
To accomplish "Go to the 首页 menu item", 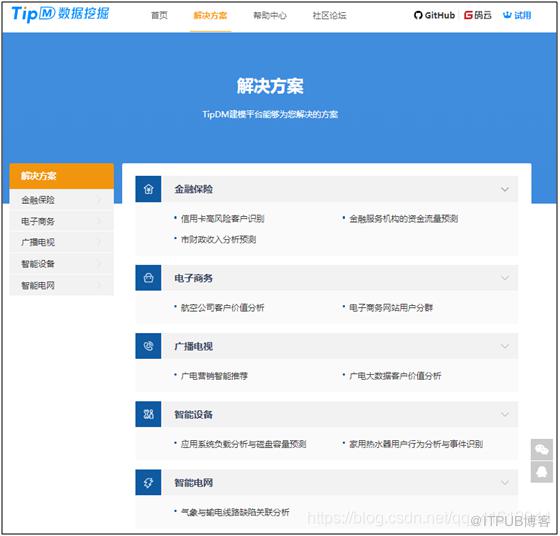I will (x=159, y=15).
